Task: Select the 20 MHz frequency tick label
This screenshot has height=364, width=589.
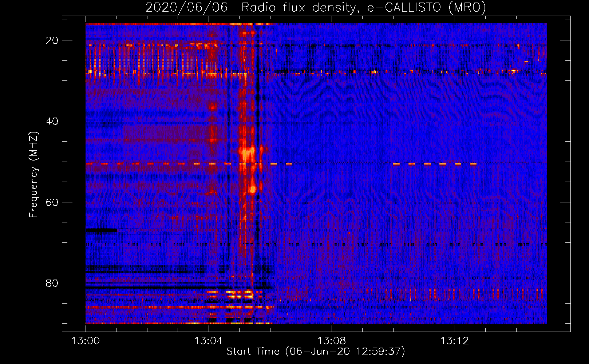Action: point(52,40)
